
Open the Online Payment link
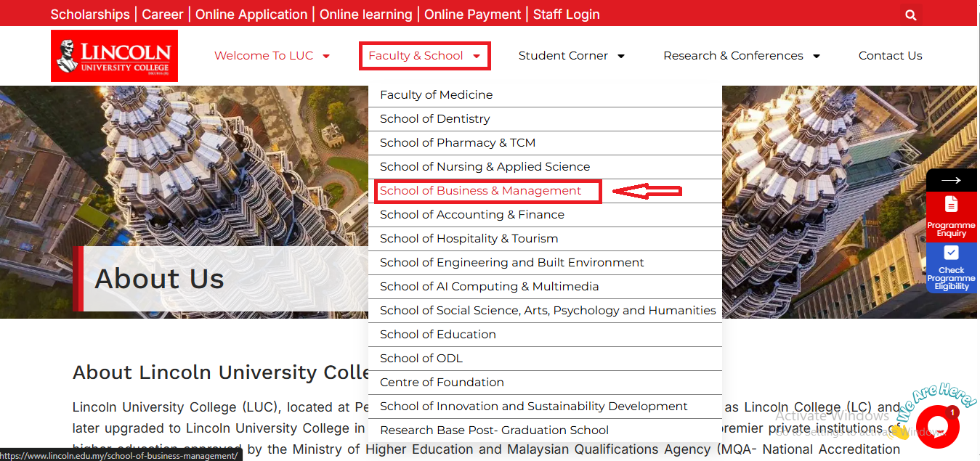[x=472, y=15]
